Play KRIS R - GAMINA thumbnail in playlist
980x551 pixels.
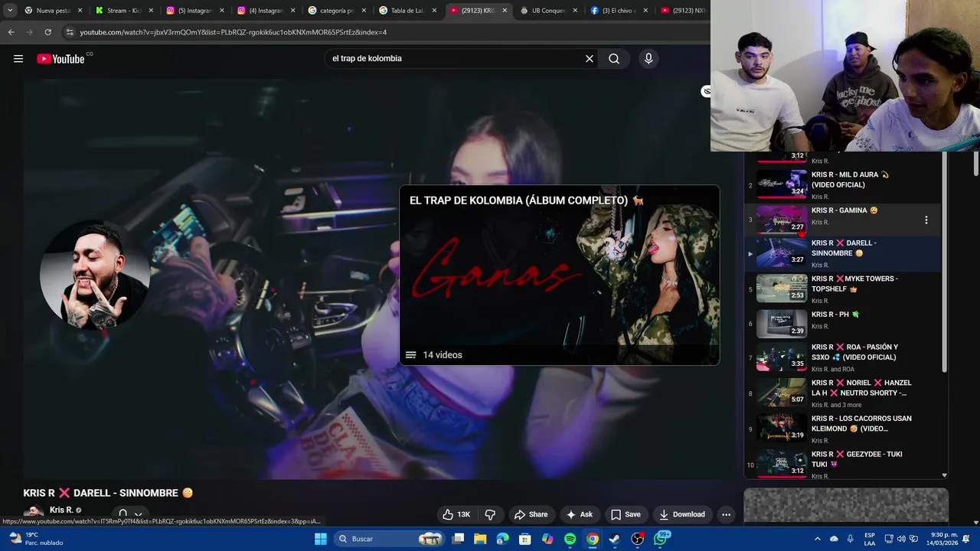(x=782, y=220)
